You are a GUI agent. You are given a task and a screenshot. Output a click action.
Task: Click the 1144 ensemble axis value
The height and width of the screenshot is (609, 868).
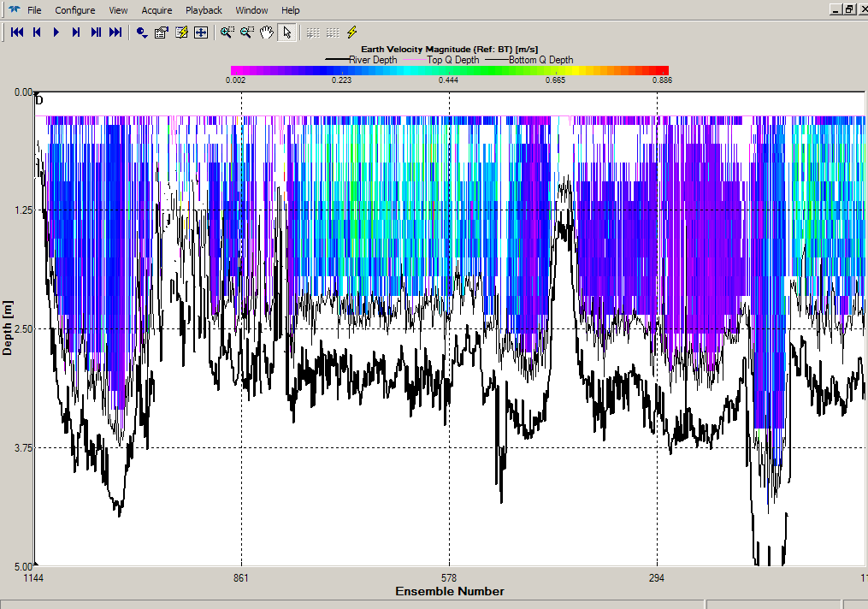[33, 578]
